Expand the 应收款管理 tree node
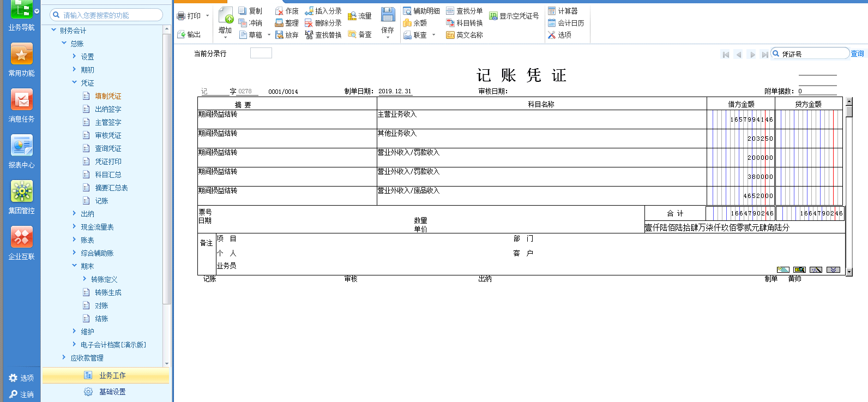The width and height of the screenshot is (868, 402). [x=64, y=357]
